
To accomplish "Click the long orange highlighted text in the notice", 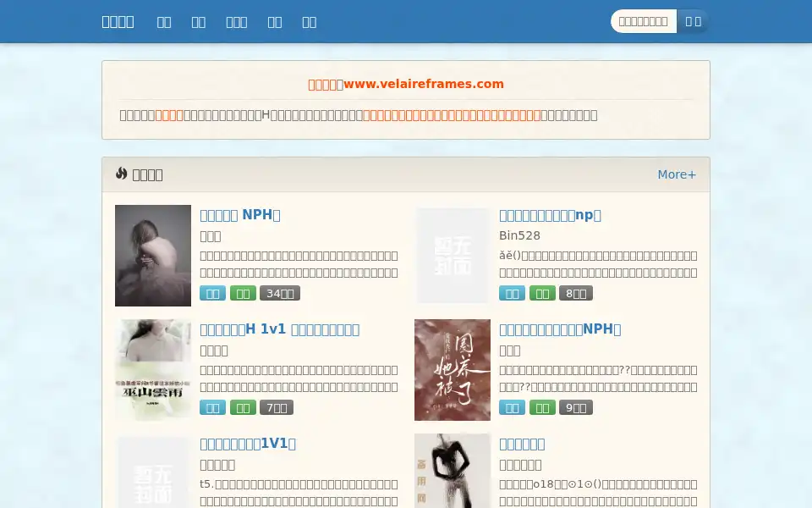I will coord(452,115).
